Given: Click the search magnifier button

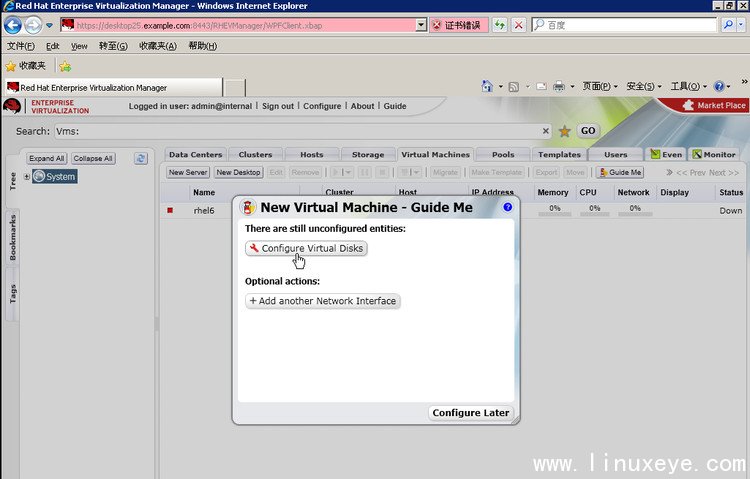Looking at the screenshot, I should click(728, 25).
